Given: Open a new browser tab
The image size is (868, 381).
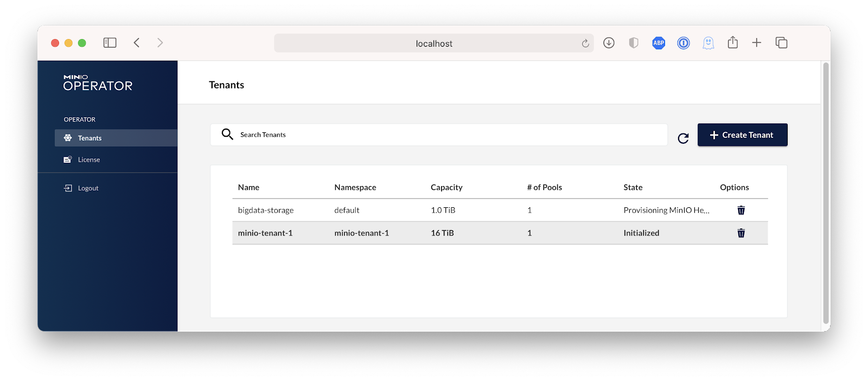Looking at the screenshot, I should click(x=756, y=42).
